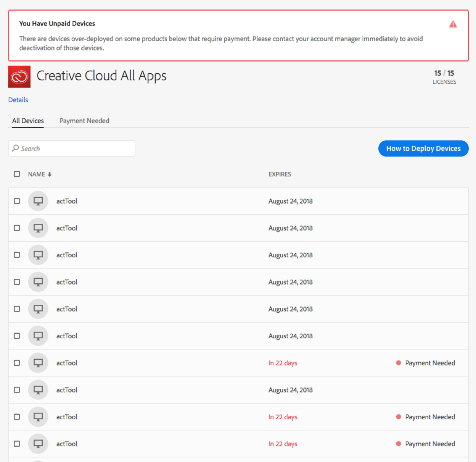This screenshot has width=476, height=462.
Task: Click the first 'In 22 days' expiry text
Action: click(x=283, y=363)
